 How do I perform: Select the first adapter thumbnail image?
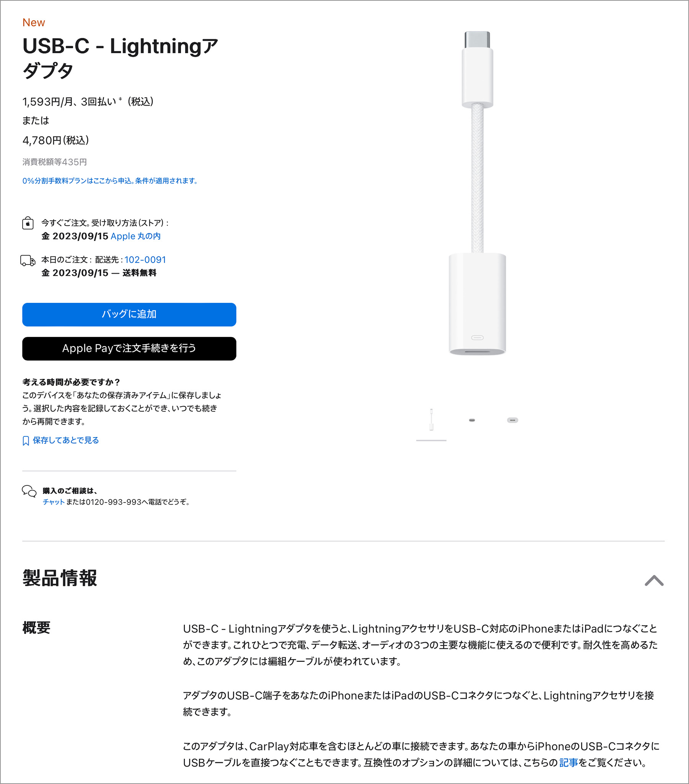click(x=431, y=420)
